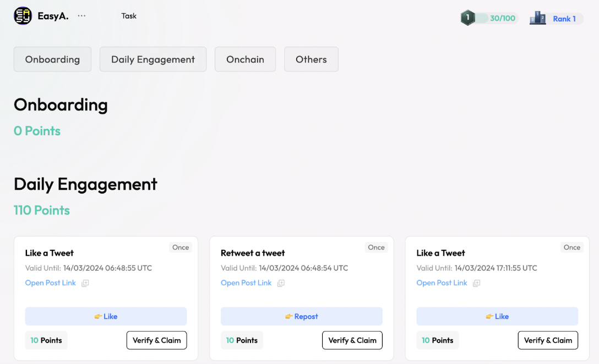
Task: Click the 30/100 XP progress bar
Action: tap(497, 19)
